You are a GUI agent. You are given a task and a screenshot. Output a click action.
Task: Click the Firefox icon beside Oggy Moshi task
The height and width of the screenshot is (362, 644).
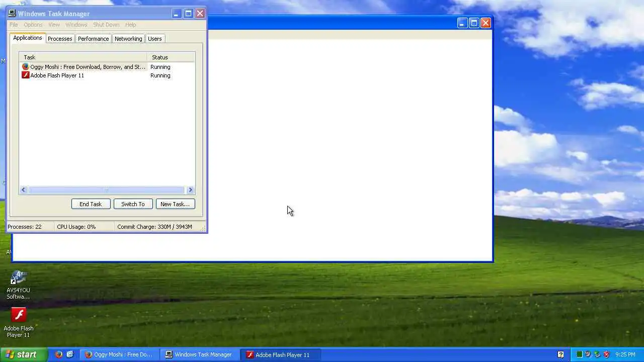coord(26,66)
